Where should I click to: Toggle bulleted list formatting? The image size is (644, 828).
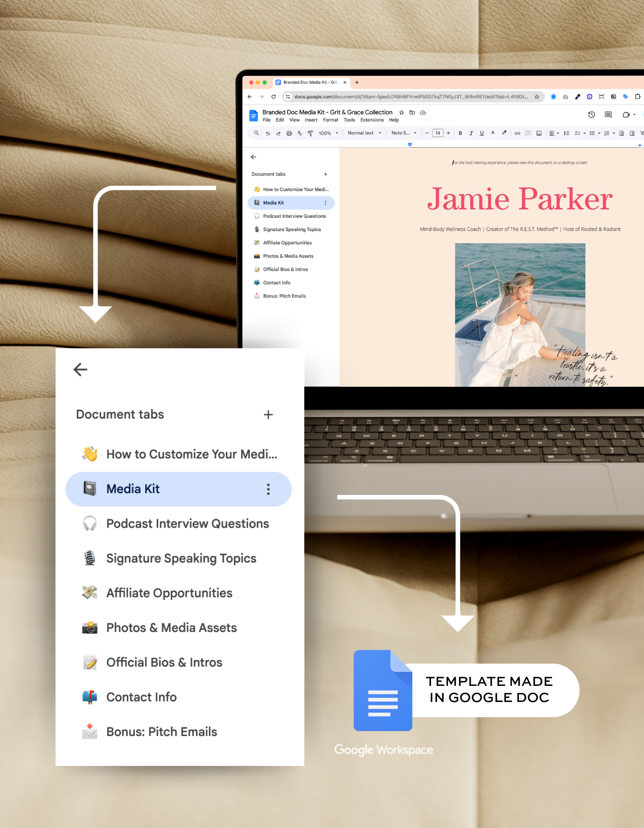point(592,133)
